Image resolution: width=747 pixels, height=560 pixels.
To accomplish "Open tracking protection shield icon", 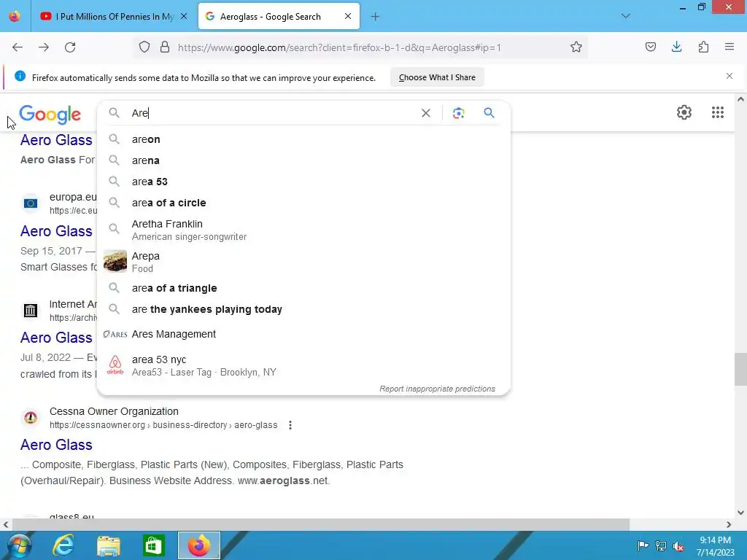I will pyautogui.click(x=144, y=47).
